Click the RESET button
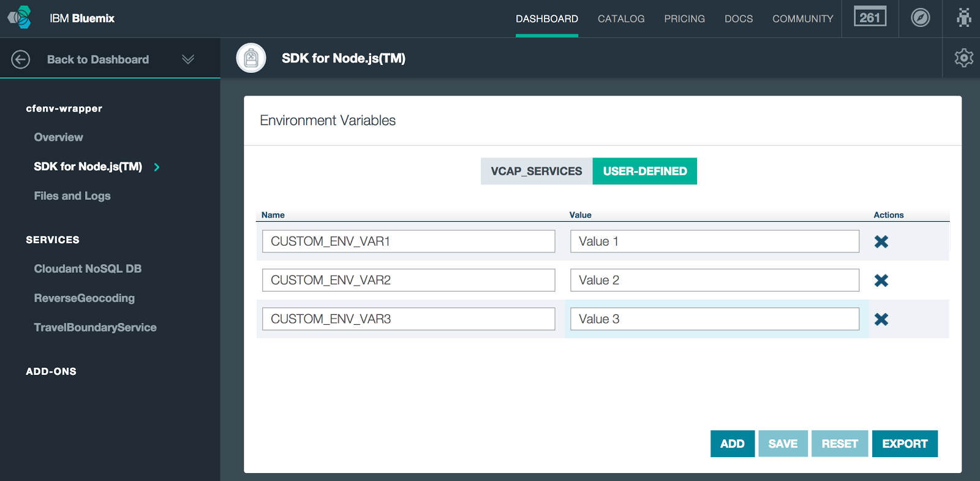Screen dimensions: 980x481 (840, 444)
